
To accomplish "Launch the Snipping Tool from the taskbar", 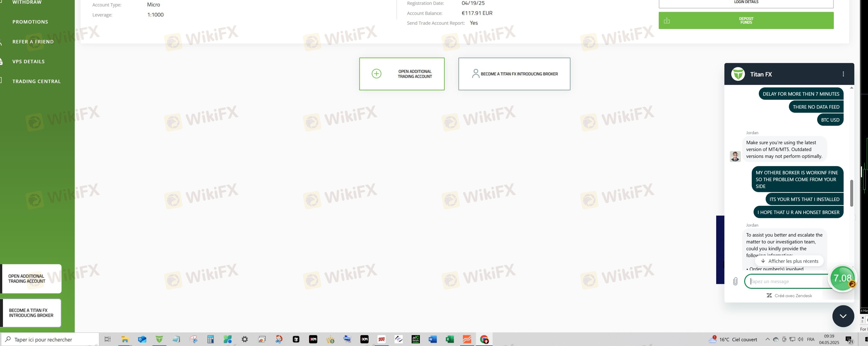I will point(194,339).
